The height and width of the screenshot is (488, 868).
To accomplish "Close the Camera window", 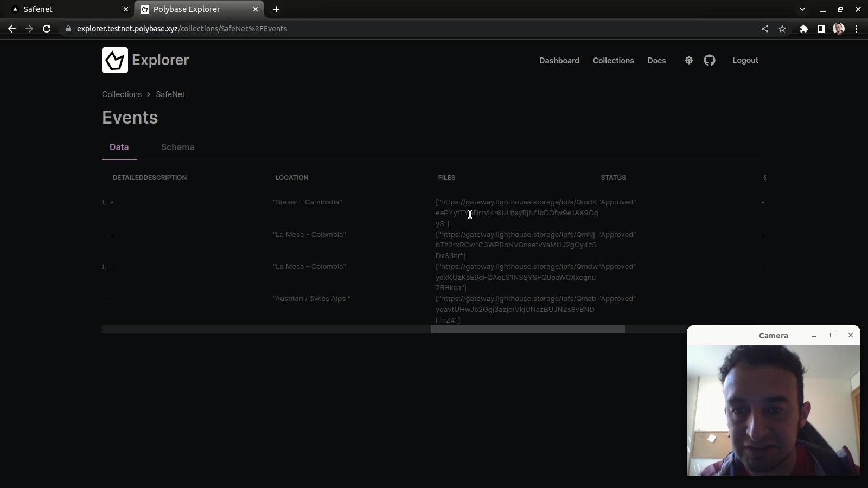I will click(x=851, y=336).
